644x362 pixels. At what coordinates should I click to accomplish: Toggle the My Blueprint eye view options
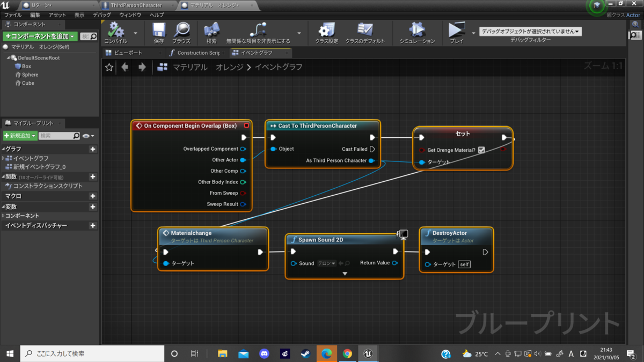point(89,136)
